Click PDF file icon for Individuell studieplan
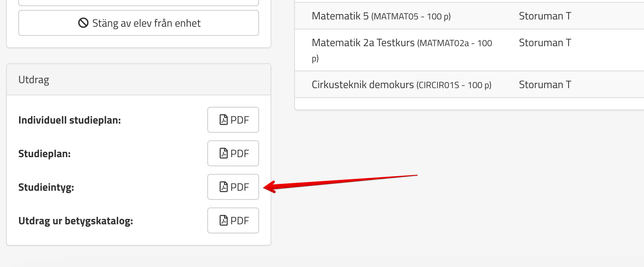The width and height of the screenshot is (644, 267). [x=224, y=120]
